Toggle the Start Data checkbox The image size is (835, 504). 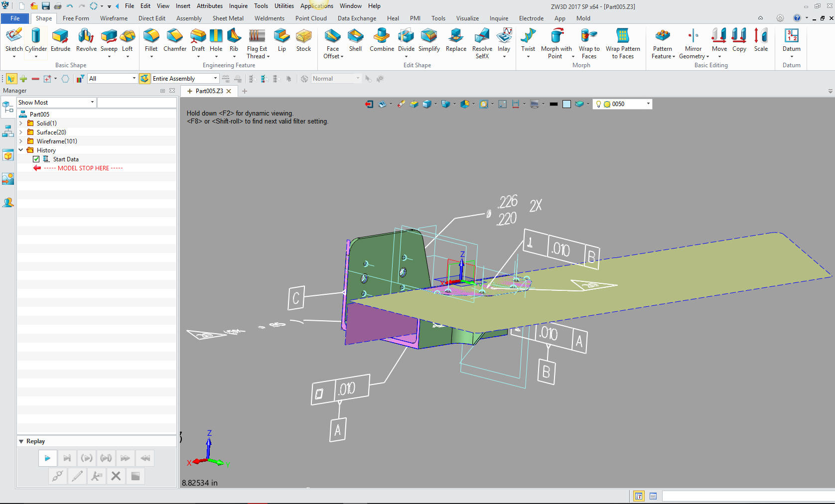[x=36, y=159]
